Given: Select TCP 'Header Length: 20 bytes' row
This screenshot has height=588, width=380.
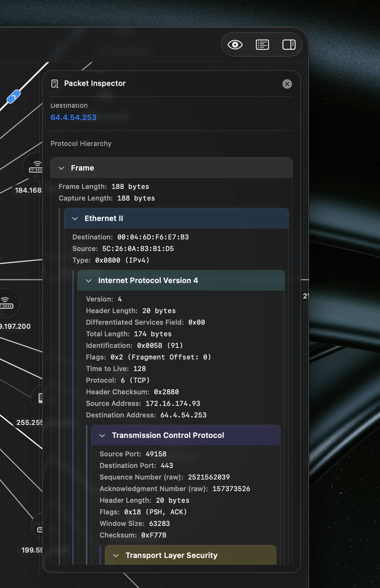Looking at the screenshot, I should 145,500.
